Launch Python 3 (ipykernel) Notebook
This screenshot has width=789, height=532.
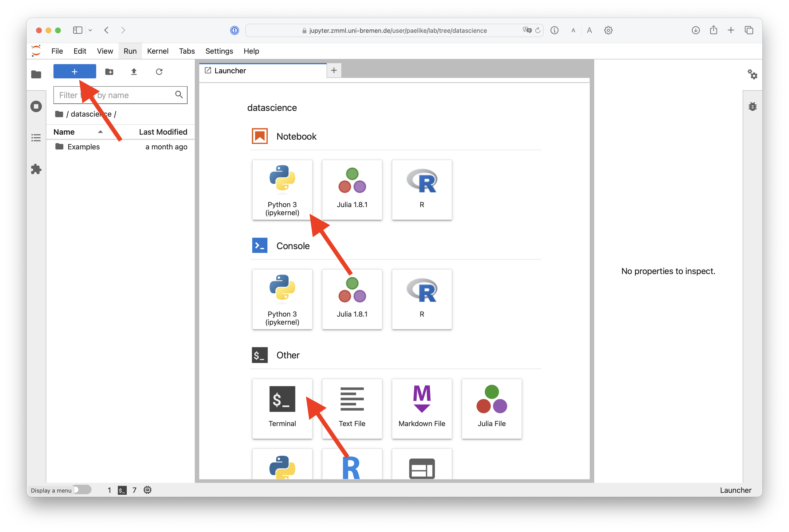tap(282, 190)
